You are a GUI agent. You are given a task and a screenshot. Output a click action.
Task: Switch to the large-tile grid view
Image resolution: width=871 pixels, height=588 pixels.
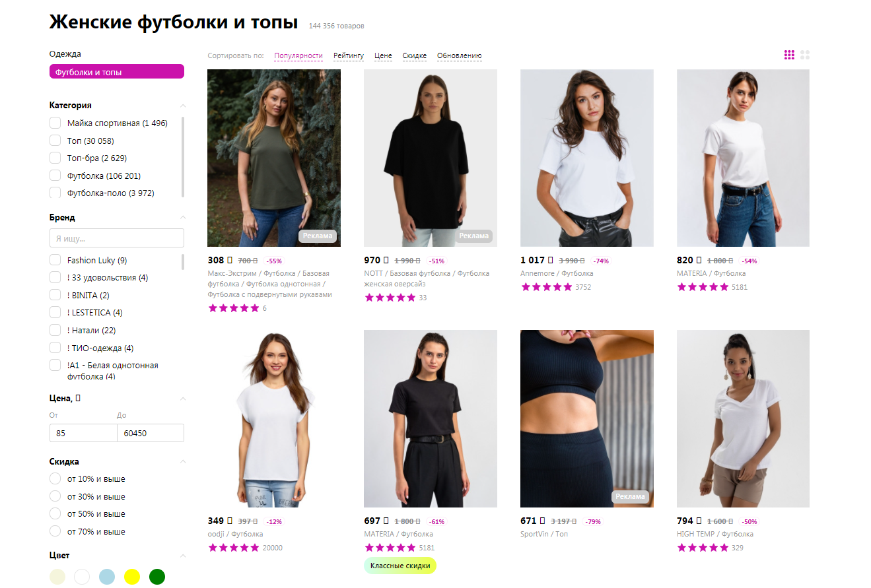pyautogui.click(x=805, y=55)
